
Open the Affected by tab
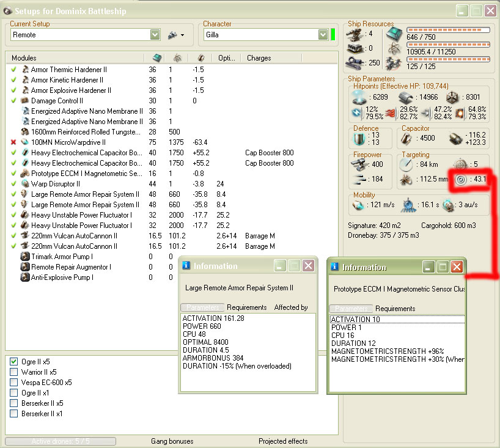(x=291, y=307)
